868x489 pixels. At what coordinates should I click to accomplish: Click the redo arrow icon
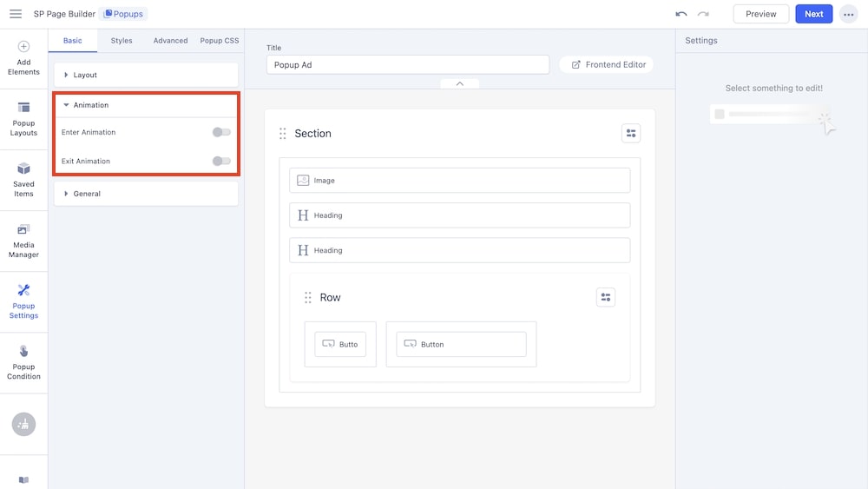pyautogui.click(x=703, y=14)
